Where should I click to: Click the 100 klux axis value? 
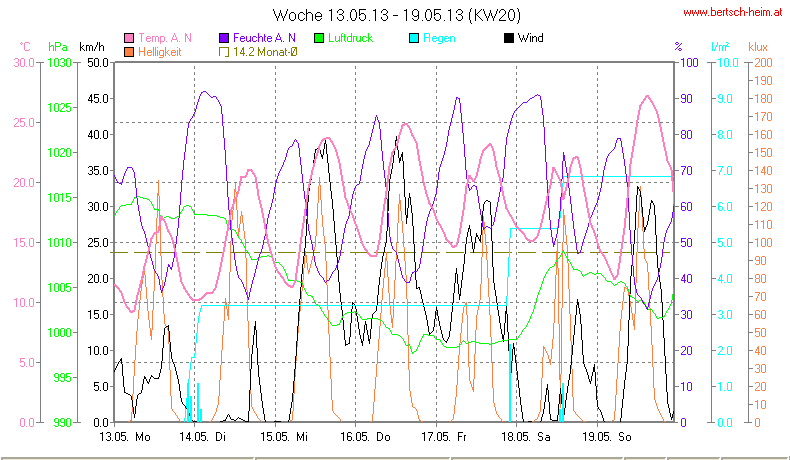[763, 243]
